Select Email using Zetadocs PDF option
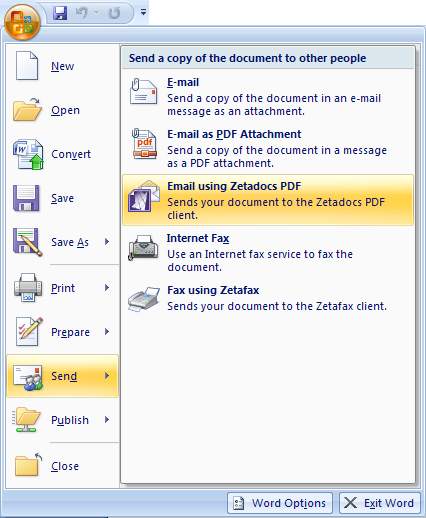The height and width of the screenshot is (518, 426). (x=268, y=200)
